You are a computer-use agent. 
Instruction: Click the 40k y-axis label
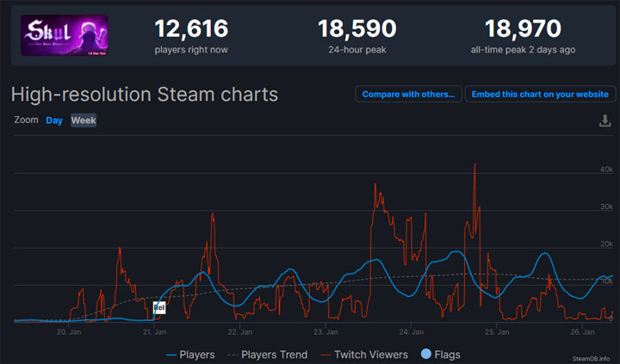tap(605, 169)
